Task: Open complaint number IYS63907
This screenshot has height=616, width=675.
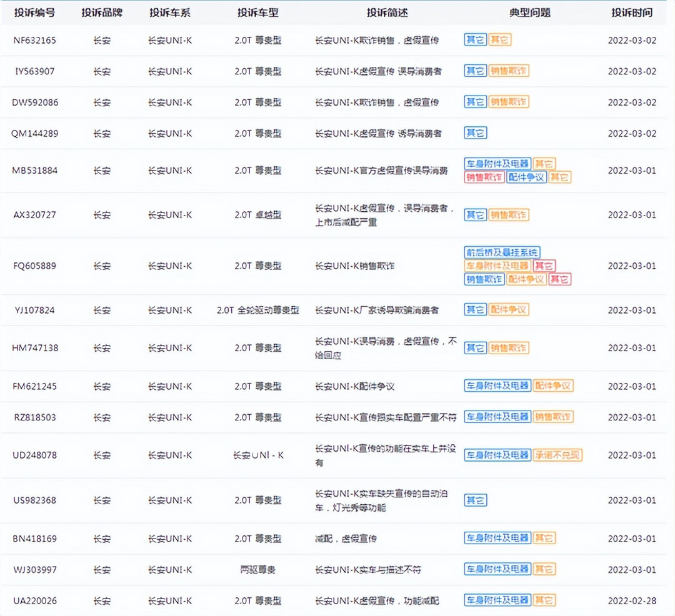Action: pos(34,71)
